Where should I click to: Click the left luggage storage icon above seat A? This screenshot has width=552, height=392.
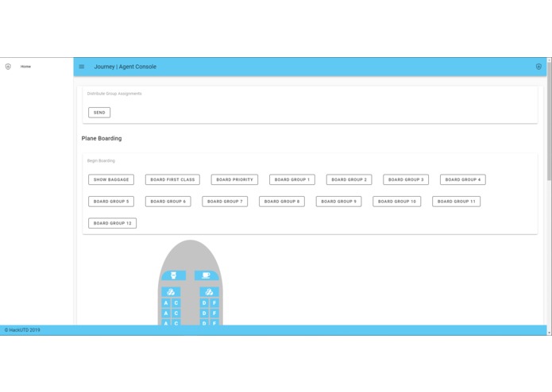tap(171, 292)
